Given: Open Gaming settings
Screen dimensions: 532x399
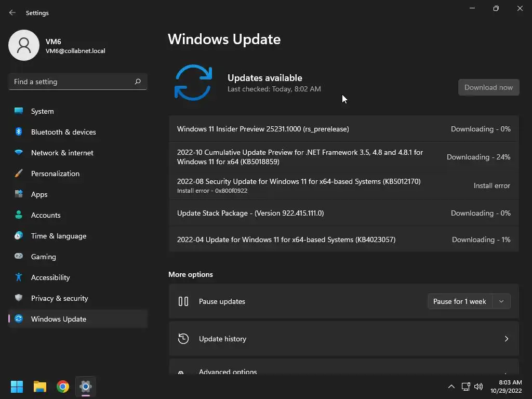Looking at the screenshot, I should tap(78, 257).
